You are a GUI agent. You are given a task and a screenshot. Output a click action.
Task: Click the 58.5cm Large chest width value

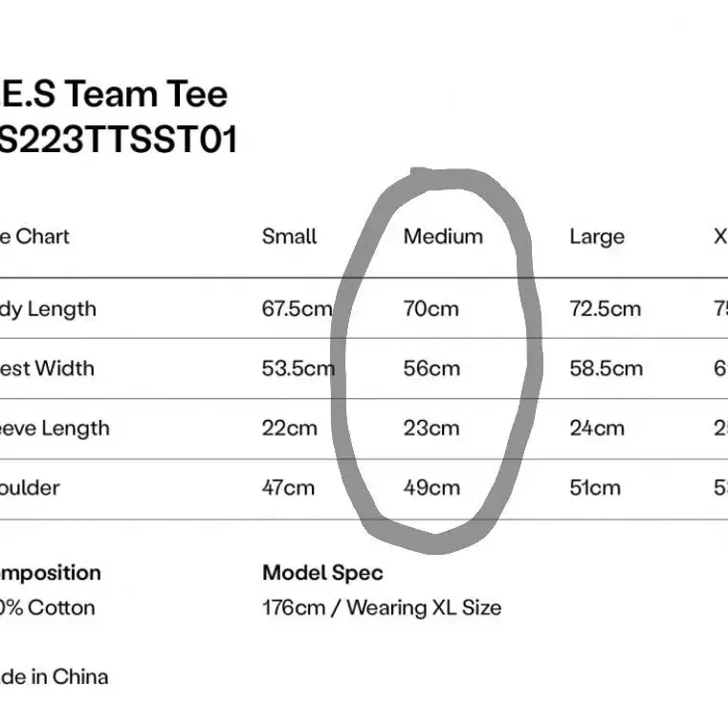point(607,368)
